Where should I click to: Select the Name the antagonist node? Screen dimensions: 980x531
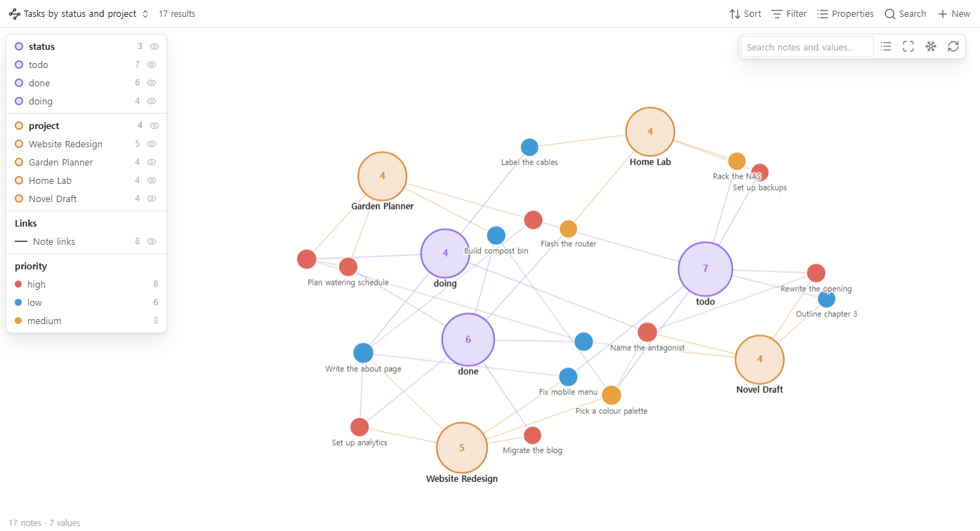[x=647, y=332]
